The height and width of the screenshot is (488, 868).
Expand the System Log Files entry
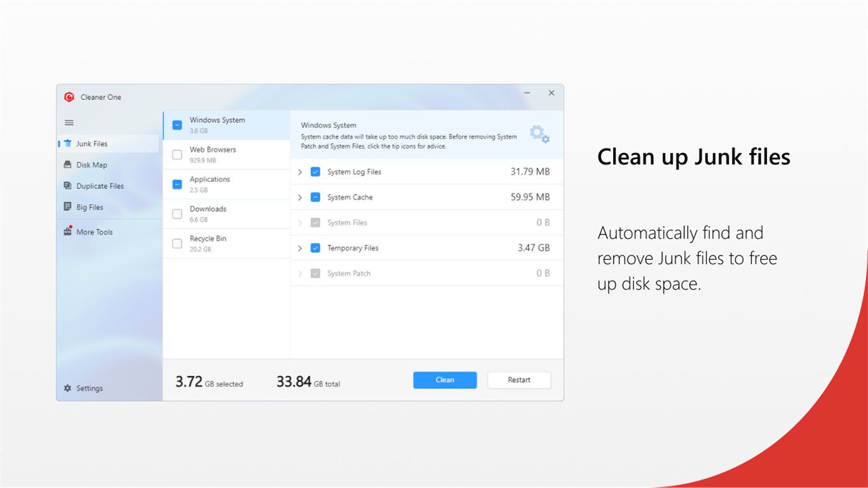tap(300, 172)
